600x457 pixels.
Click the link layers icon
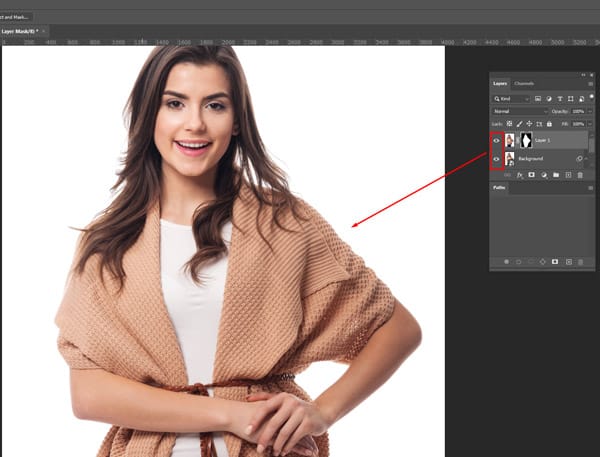click(507, 175)
